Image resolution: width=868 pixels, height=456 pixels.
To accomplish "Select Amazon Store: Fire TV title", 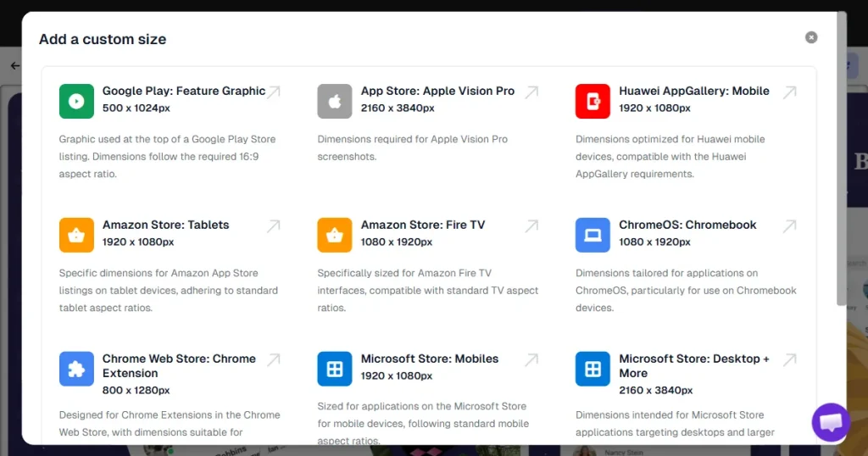I will coord(423,225).
